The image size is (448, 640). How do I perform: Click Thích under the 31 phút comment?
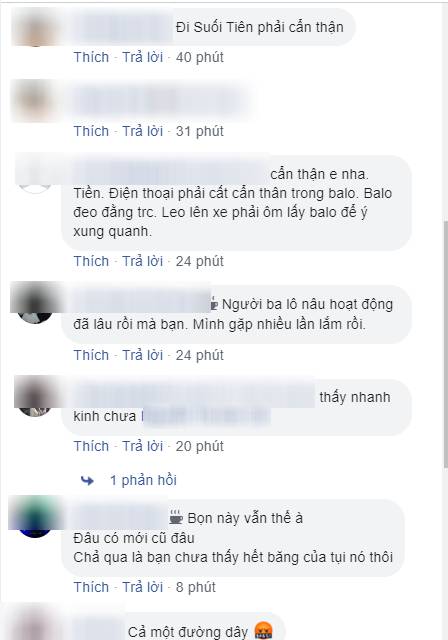(x=91, y=131)
